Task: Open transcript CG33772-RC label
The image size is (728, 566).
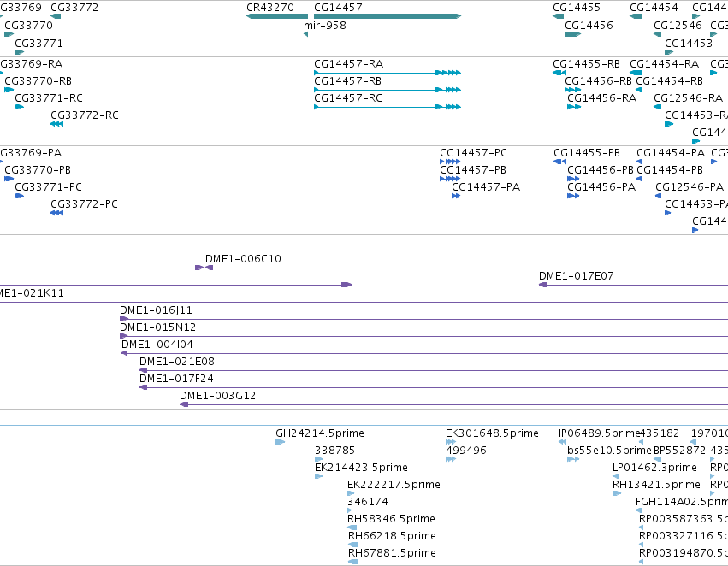Action: point(85,115)
